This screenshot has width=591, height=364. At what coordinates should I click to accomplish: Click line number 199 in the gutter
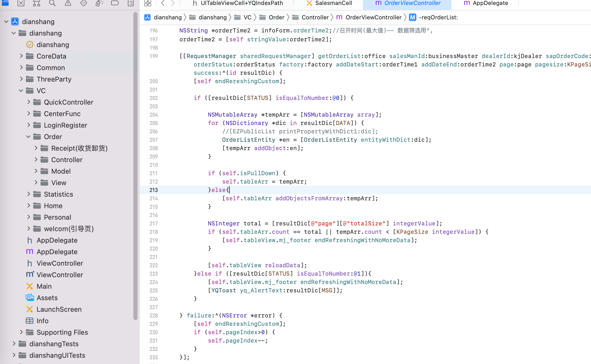(x=154, y=56)
